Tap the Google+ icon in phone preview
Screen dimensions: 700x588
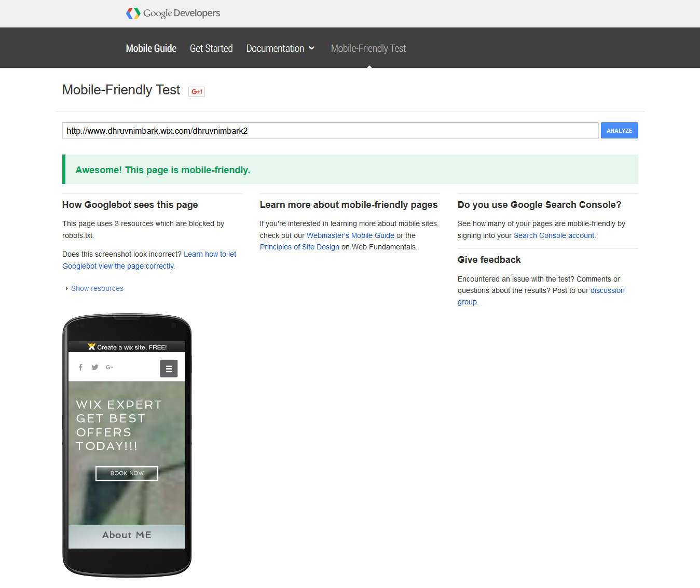[109, 367]
